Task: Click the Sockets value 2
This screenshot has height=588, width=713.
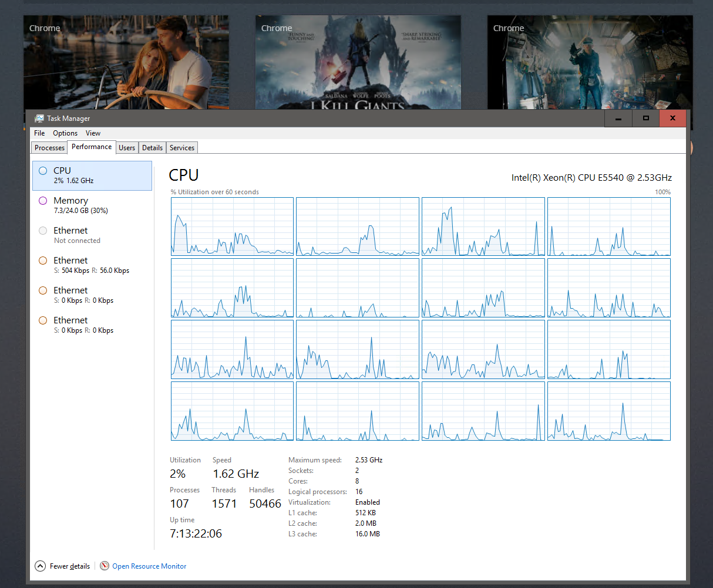Action: point(357,471)
